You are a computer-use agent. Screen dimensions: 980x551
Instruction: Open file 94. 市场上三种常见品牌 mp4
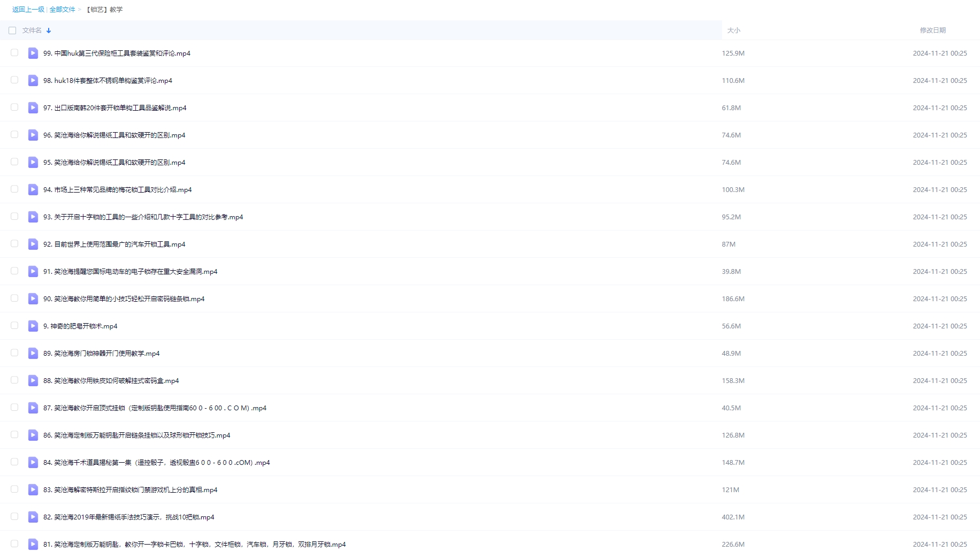(117, 190)
